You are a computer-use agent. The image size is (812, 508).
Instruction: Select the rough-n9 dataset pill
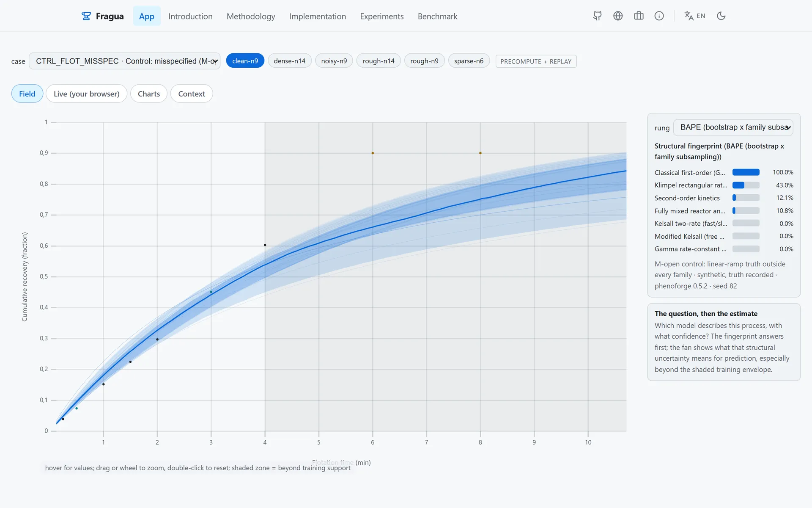coord(424,61)
